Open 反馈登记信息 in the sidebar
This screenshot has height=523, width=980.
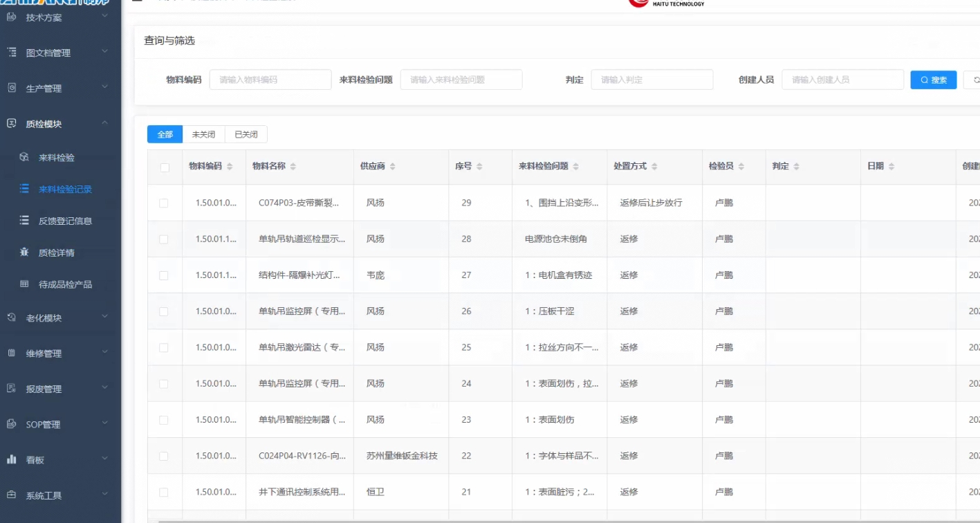(65, 221)
